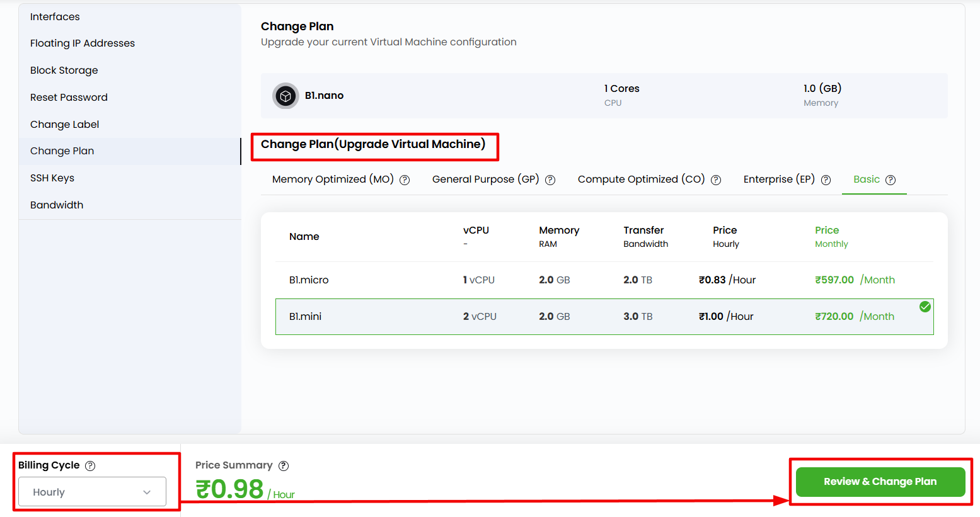The width and height of the screenshot is (980, 517).
Task: Open the Hourly billing cycle dropdown
Action: pos(92,492)
